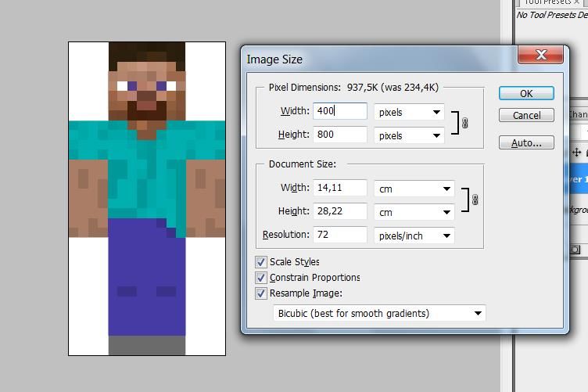
Task: Disable Constrain Proportions checkbox
Action: click(x=261, y=278)
